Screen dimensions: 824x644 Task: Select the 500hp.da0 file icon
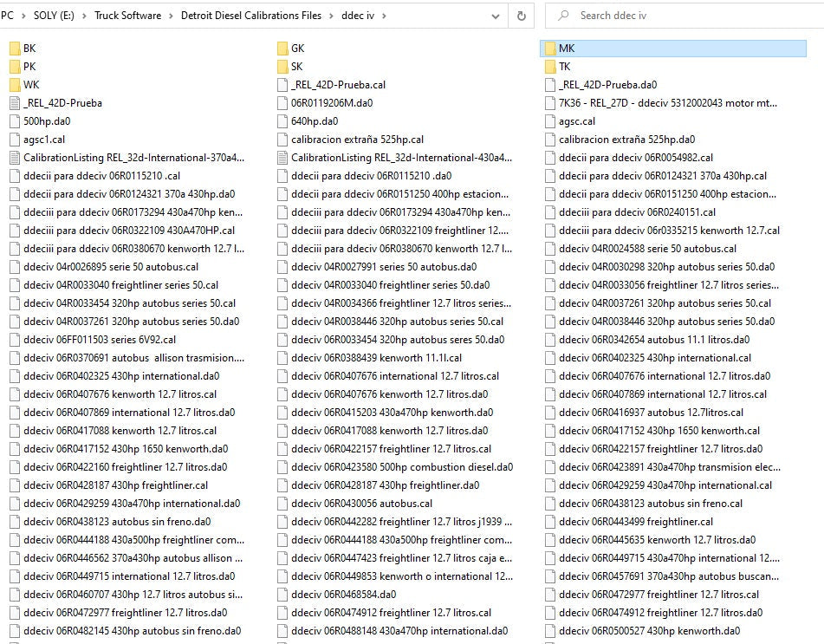pyautogui.click(x=15, y=121)
